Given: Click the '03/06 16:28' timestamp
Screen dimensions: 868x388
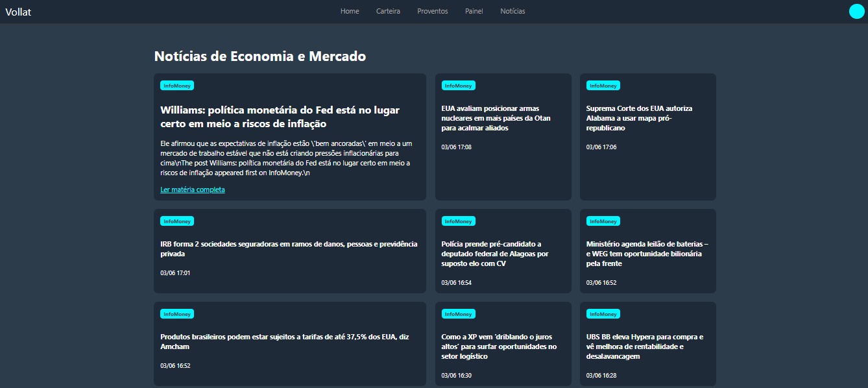Looking at the screenshot, I should tap(601, 376).
